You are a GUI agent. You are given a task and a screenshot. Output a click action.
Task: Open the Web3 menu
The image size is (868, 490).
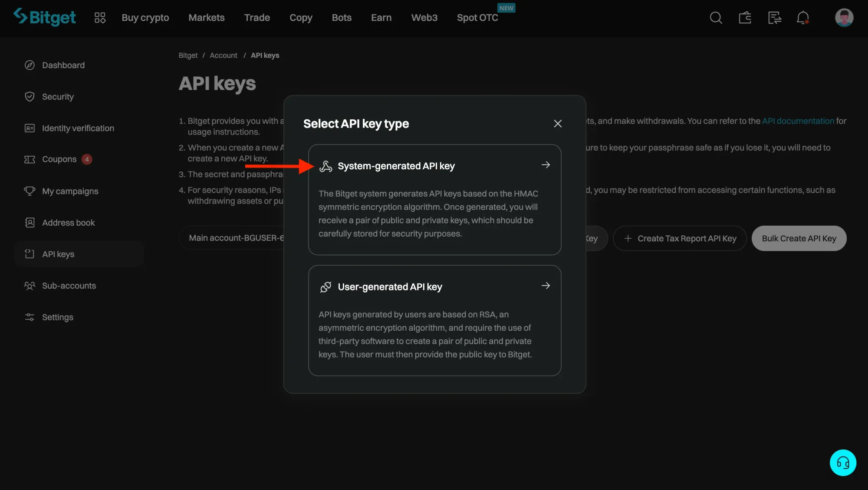[x=424, y=18]
